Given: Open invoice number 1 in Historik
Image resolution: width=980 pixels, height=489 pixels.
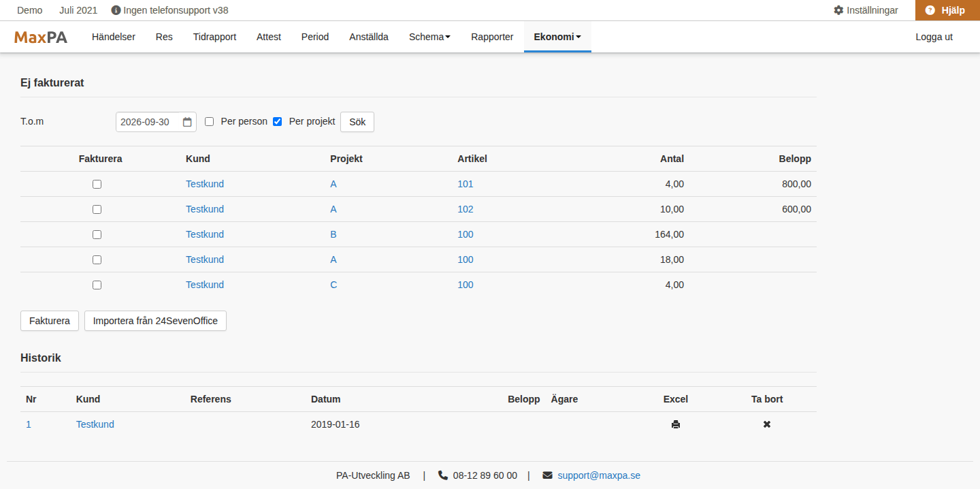Looking at the screenshot, I should (29, 424).
